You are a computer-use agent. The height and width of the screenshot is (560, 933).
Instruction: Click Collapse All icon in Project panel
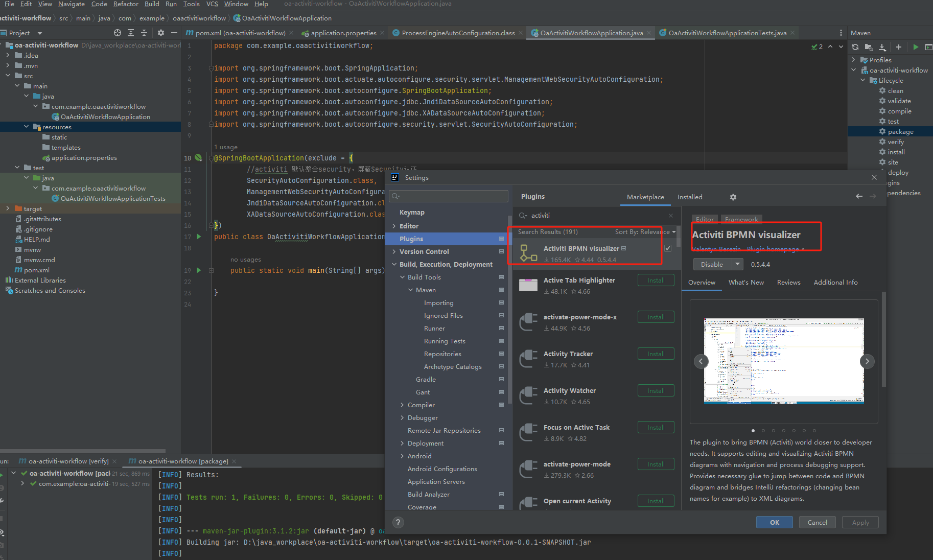coord(144,33)
